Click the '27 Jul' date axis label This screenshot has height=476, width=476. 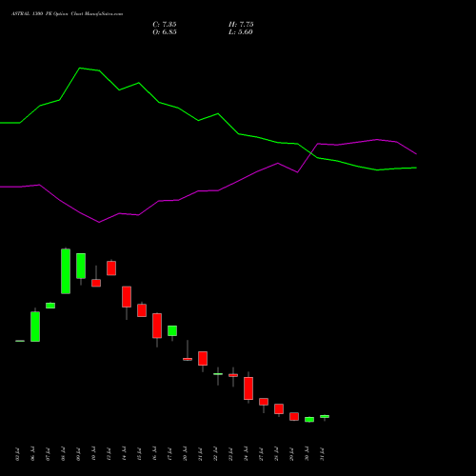click(x=261, y=454)
